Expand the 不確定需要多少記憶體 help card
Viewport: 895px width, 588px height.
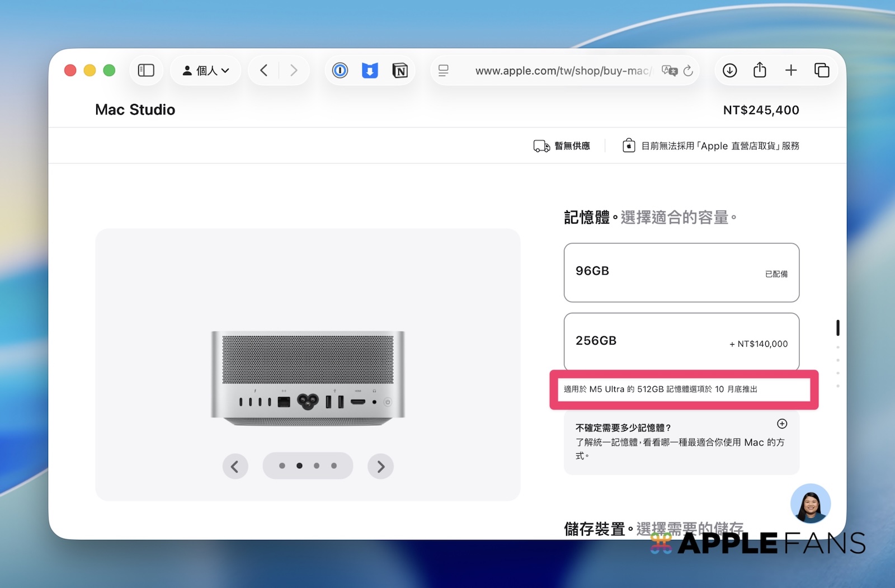click(x=782, y=424)
